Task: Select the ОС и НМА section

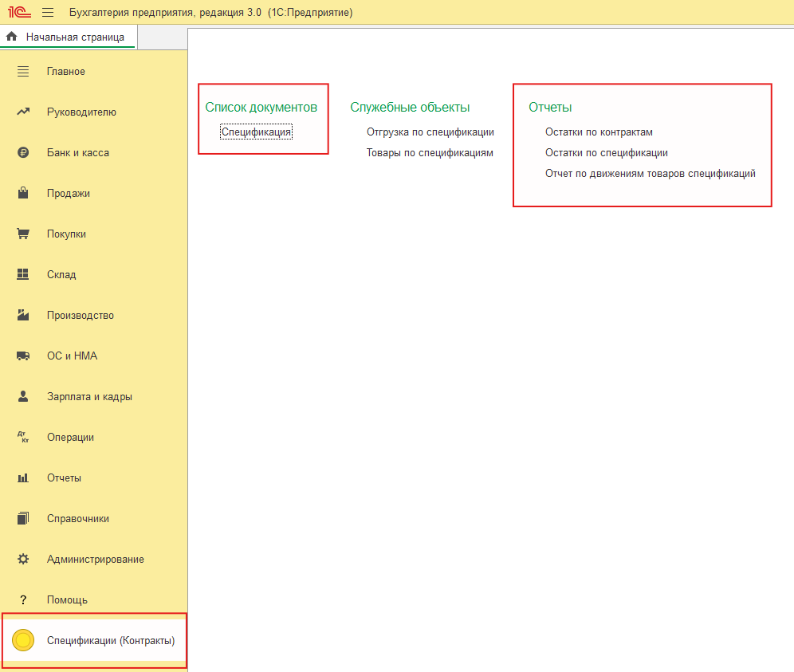Action: (94, 356)
